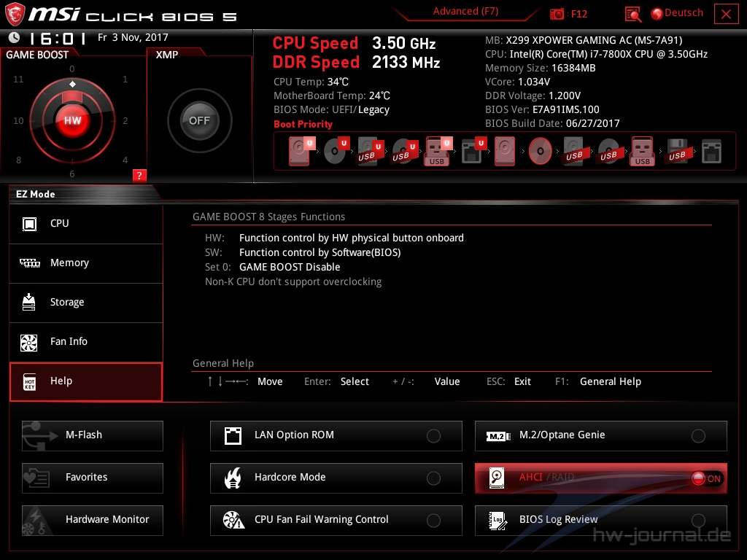Click the date Fr 3 Nov, 2017
Viewport: 747px width, 560px height.
(133, 37)
